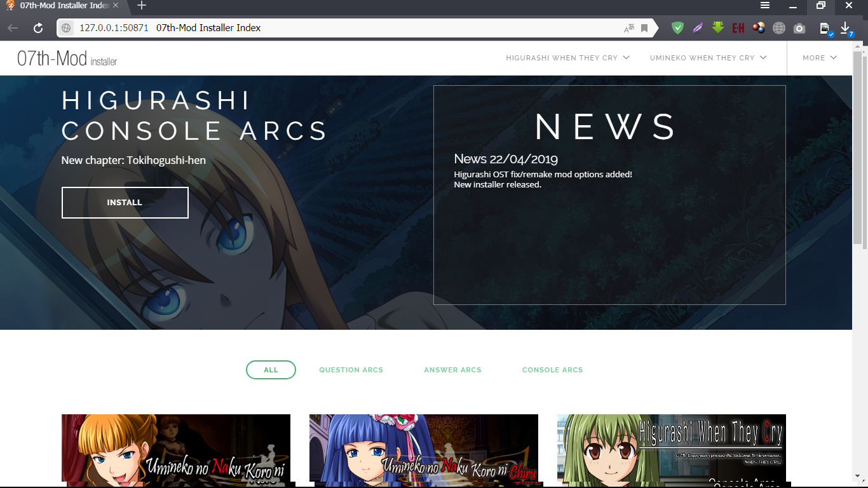Click the 'Higurashi OST fix/remake mod options added!' text
This screenshot has height=488, width=868.
[543, 174]
